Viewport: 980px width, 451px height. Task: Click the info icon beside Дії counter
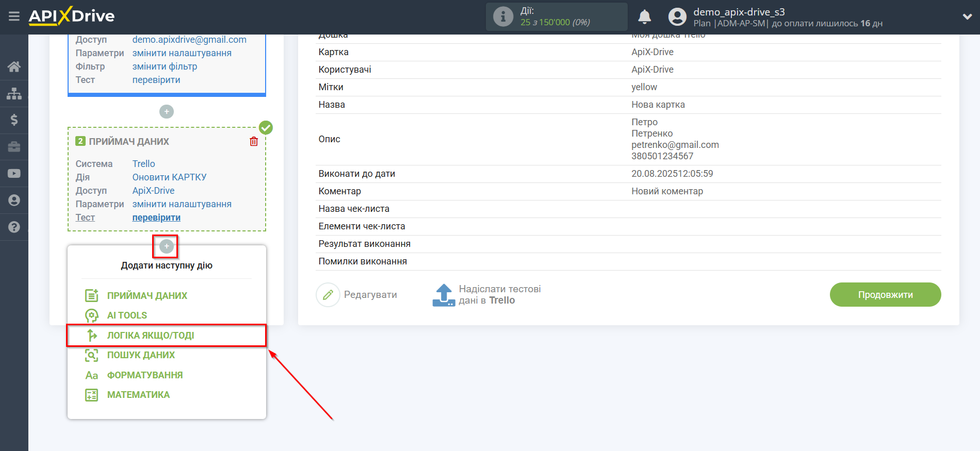(503, 16)
